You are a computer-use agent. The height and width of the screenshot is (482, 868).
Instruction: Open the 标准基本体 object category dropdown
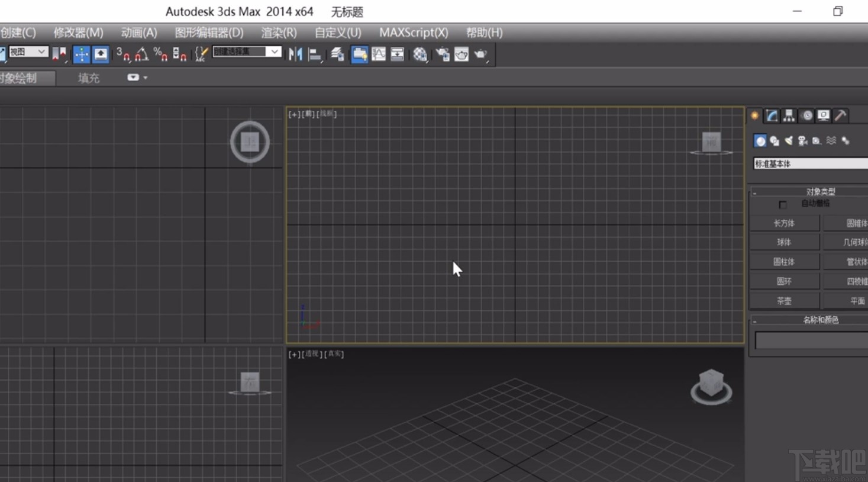click(810, 164)
